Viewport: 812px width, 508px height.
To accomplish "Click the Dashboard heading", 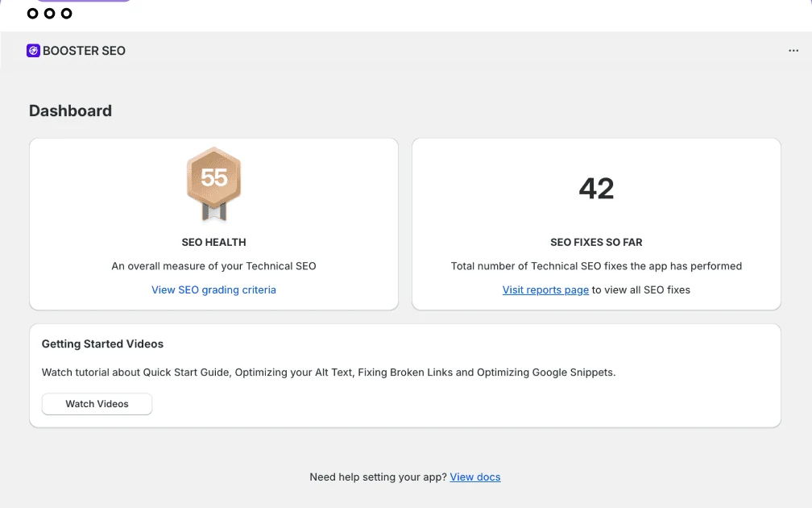I will pos(70,111).
